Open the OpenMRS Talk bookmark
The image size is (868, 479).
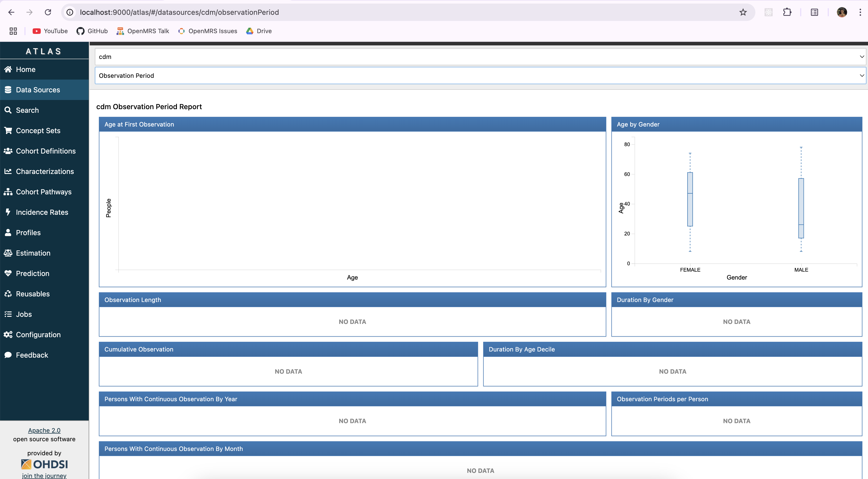coord(142,31)
